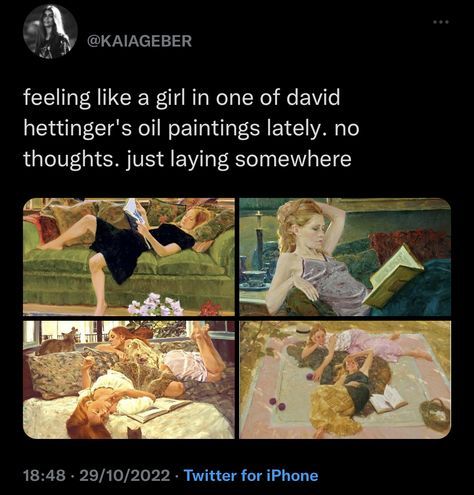This screenshot has width=474, height=495.
Task: Select the tweet text about hettinger's paintings
Action: pyautogui.click(x=191, y=128)
